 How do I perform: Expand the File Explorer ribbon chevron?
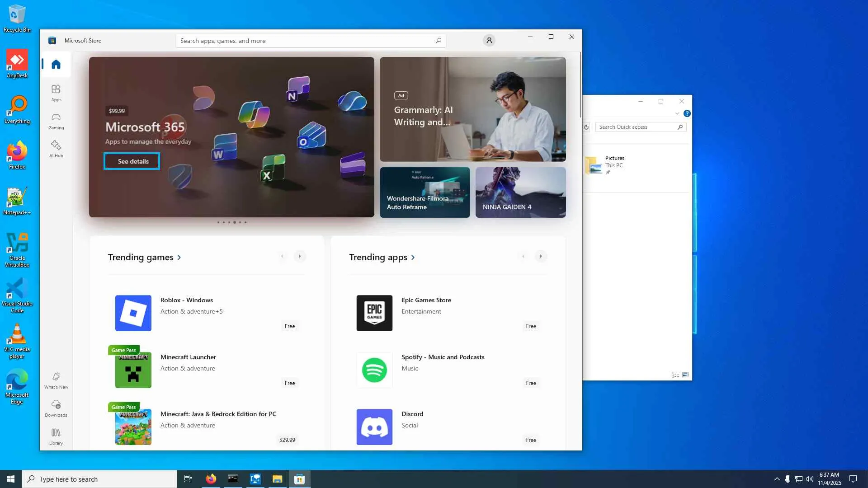tap(677, 113)
